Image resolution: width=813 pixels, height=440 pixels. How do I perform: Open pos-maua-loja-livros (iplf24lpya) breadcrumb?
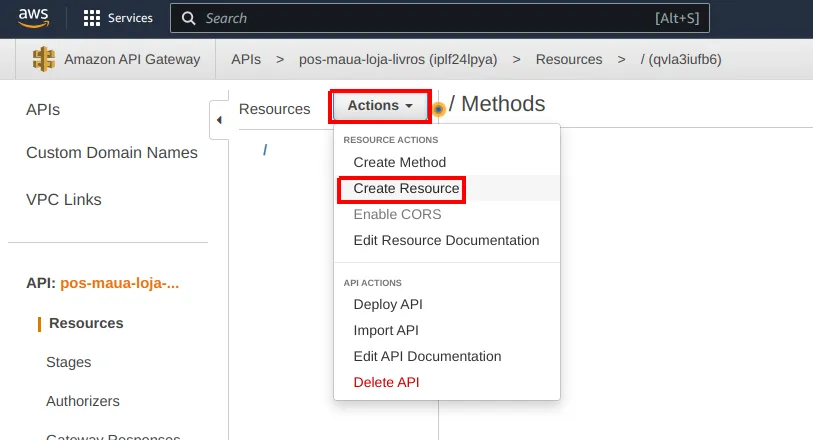pyautogui.click(x=398, y=60)
